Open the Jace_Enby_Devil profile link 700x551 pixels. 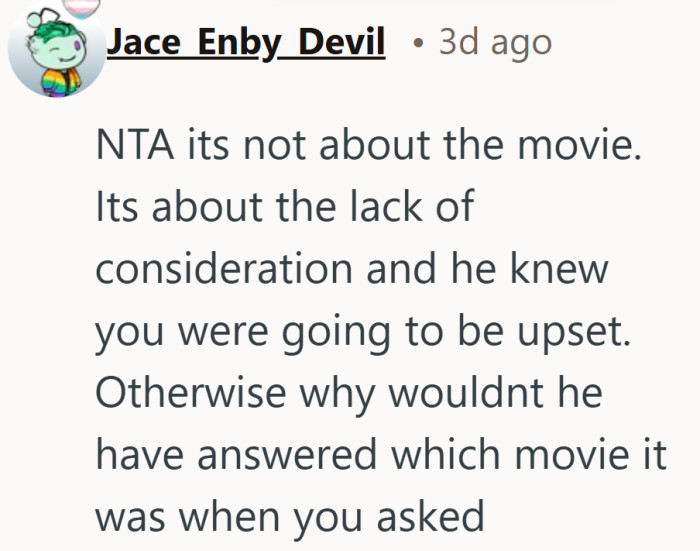245,42
